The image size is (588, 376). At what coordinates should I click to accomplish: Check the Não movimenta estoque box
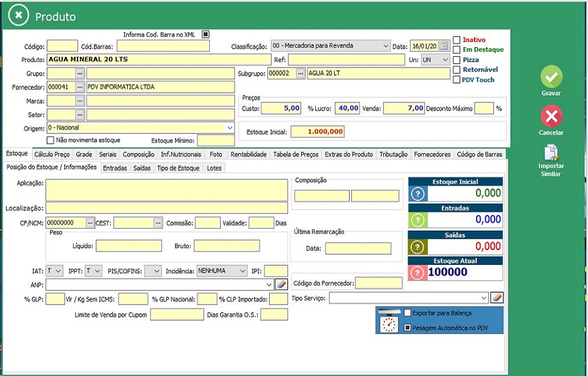(50, 140)
